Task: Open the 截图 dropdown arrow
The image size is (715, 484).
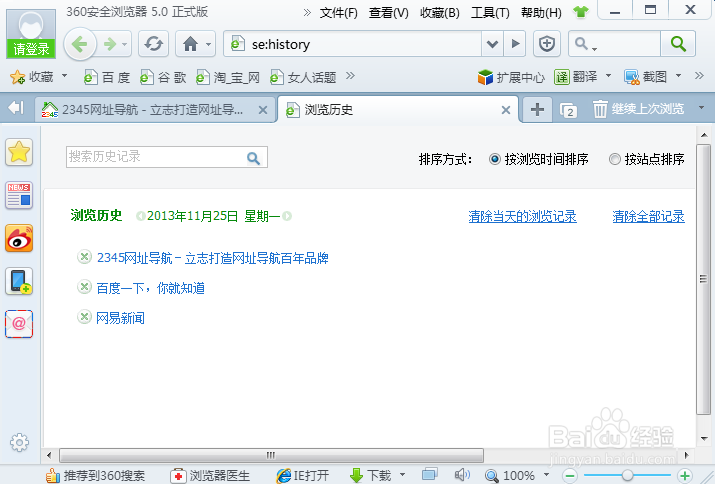Action: pyautogui.click(x=678, y=75)
